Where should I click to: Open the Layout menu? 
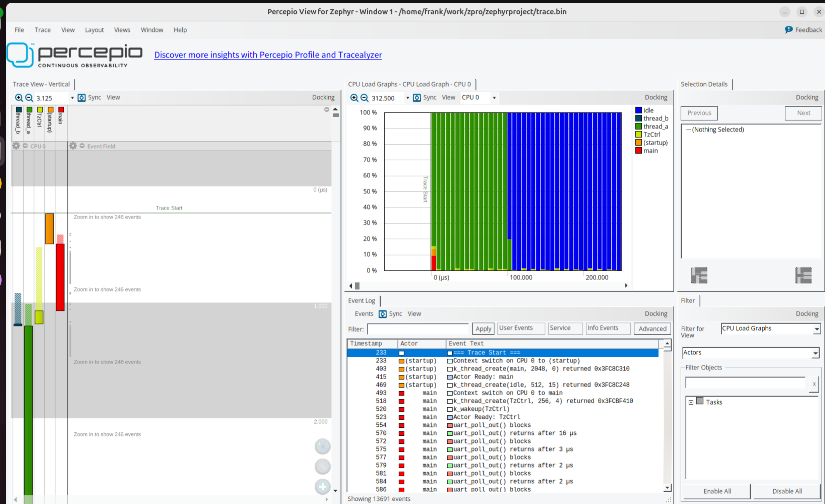94,30
